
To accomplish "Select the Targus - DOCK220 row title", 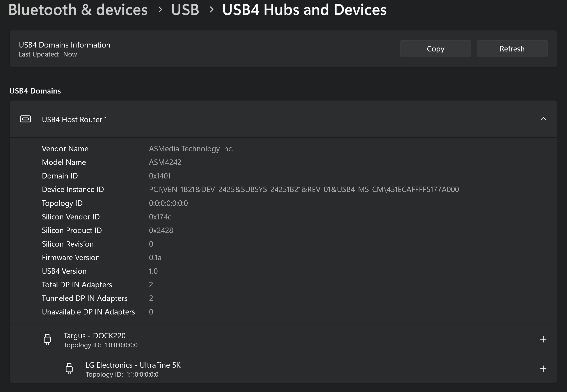I will [x=95, y=335].
